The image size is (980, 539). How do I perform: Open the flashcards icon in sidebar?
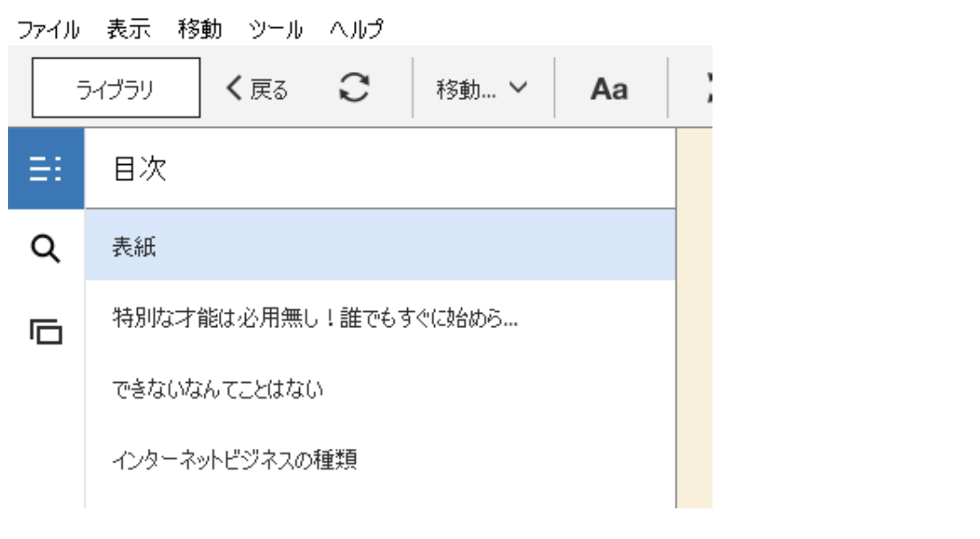(x=46, y=332)
